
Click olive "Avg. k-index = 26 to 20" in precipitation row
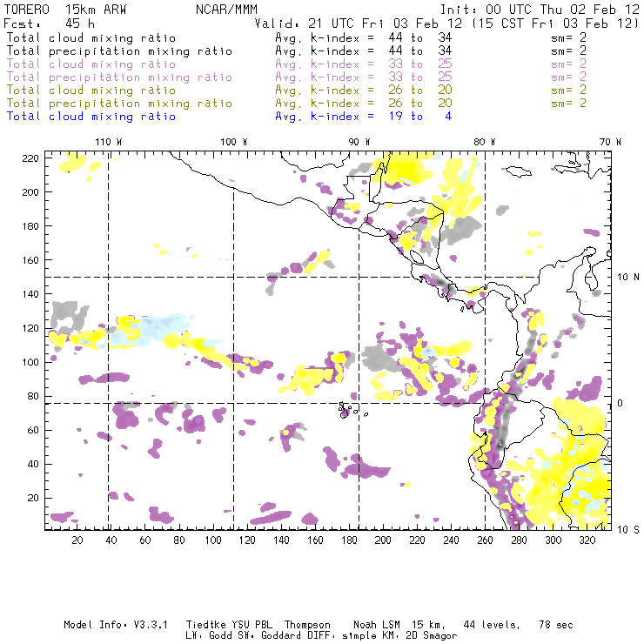(x=364, y=104)
